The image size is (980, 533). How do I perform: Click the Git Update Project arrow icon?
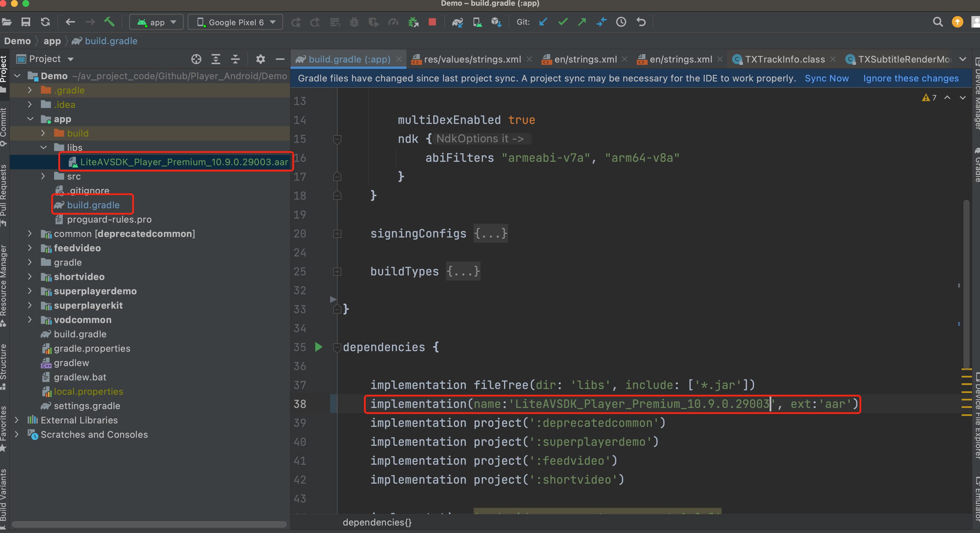coord(543,22)
